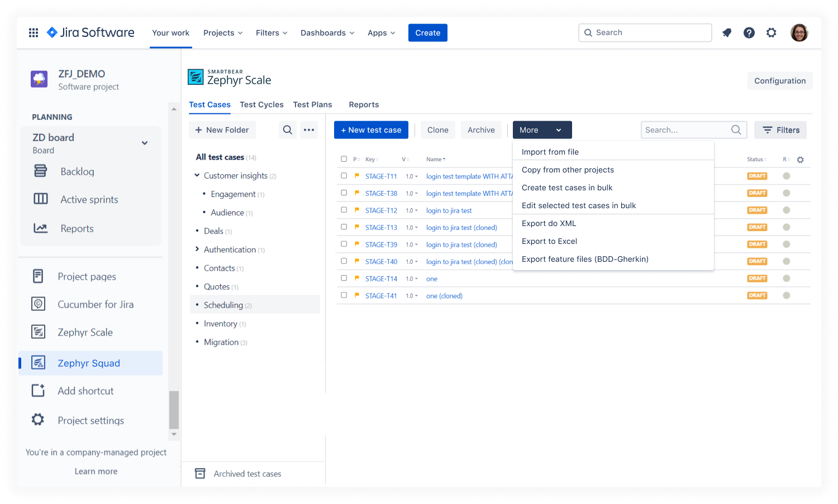Click the priority flag of STAGE-T11
The height and width of the screenshot is (504, 838).
(x=356, y=176)
